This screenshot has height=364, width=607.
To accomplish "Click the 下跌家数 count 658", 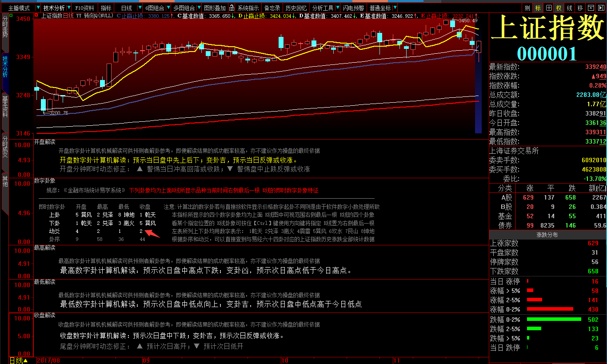I will (593, 271).
